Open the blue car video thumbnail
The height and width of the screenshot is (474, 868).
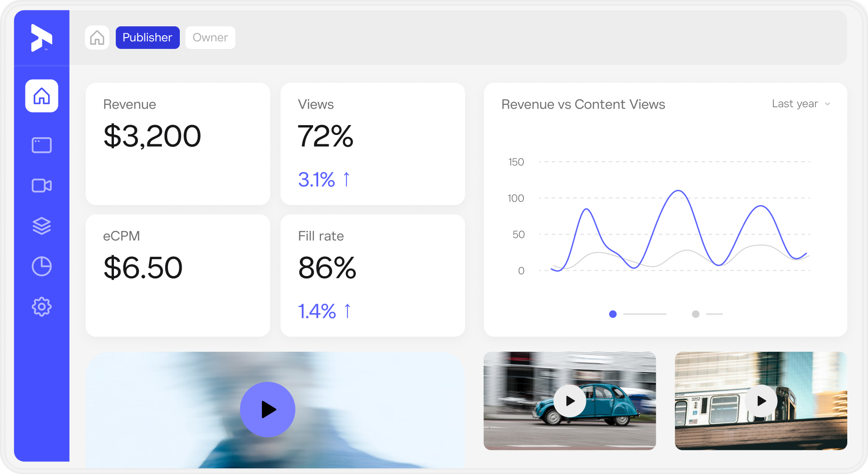click(x=570, y=401)
